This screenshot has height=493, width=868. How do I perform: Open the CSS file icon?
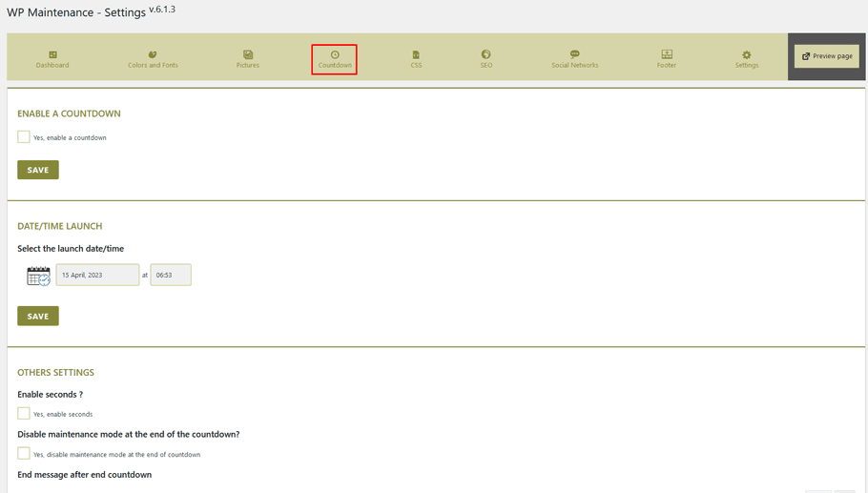tap(416, 54)
